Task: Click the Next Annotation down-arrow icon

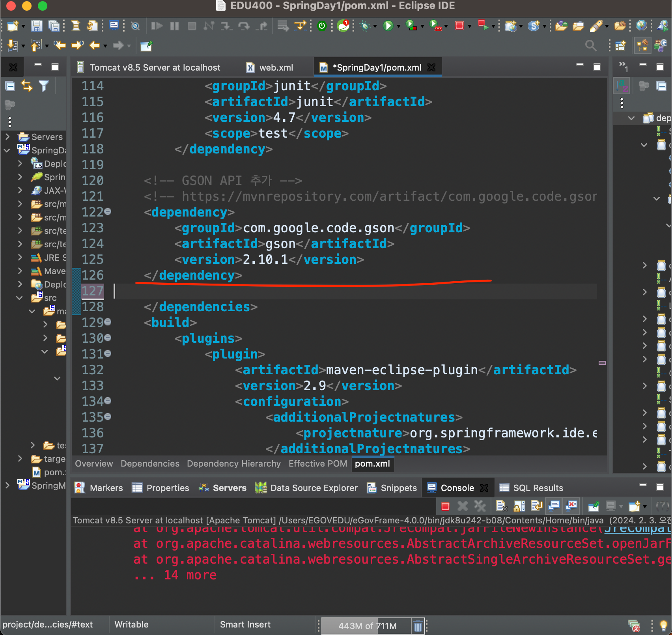Action: click(x=13, y=46)
